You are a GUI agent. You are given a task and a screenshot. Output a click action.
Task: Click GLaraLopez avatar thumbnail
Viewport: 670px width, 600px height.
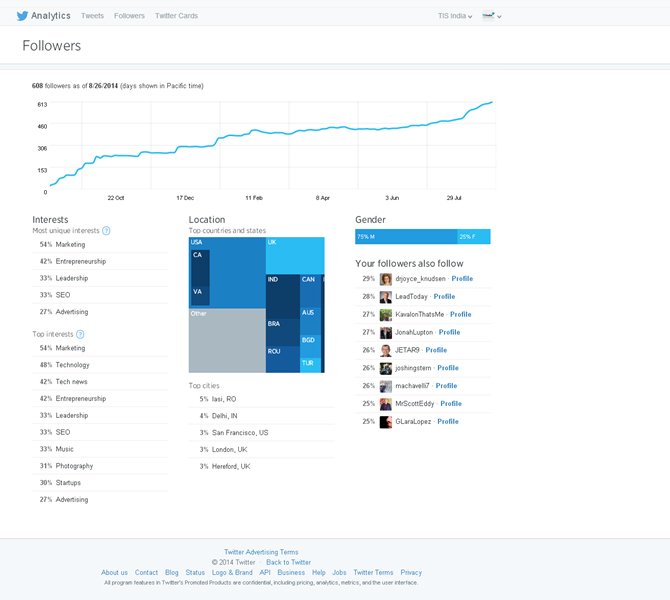click(385, 422)
